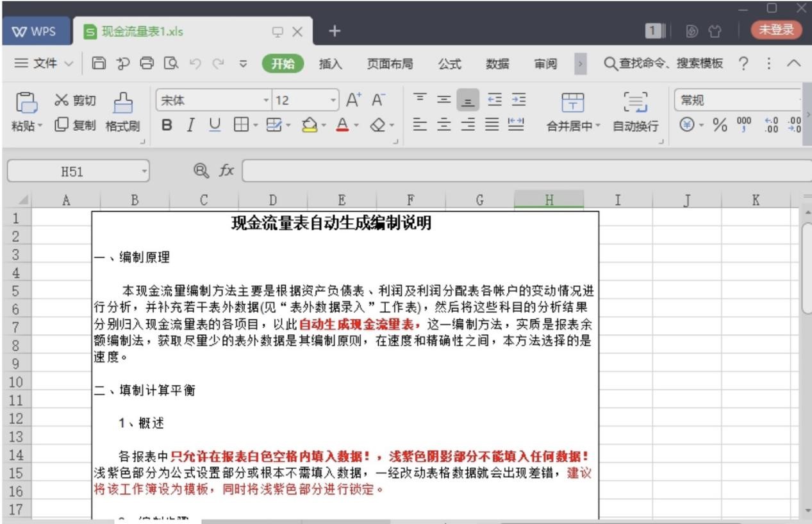
Task: Expand font color dropdown arrow
Action: [x=356, y=126]
